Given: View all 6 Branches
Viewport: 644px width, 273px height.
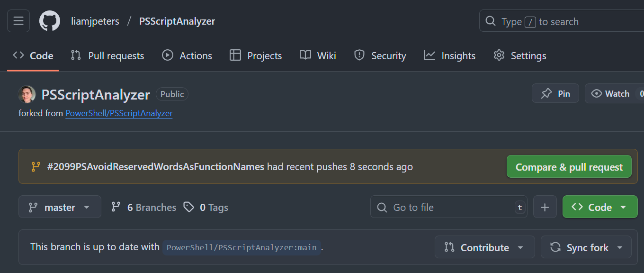Looking at the screenshot, I should point(143,207).
